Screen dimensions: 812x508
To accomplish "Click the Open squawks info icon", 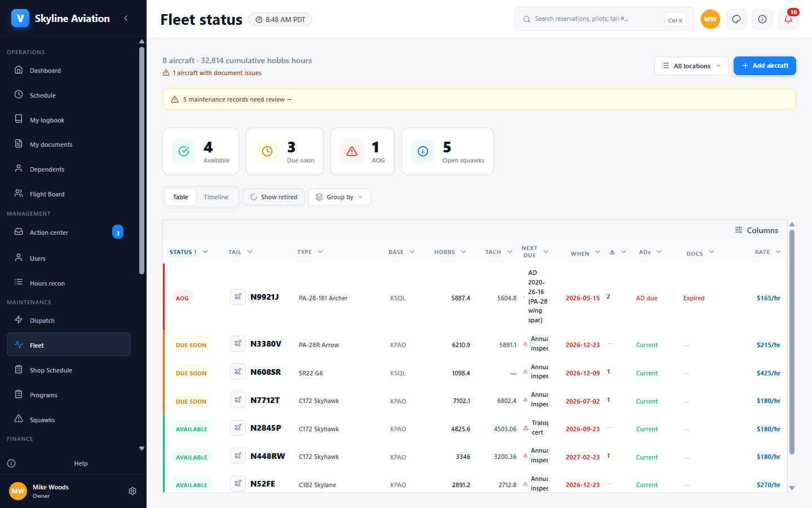I will coord(423,151).
